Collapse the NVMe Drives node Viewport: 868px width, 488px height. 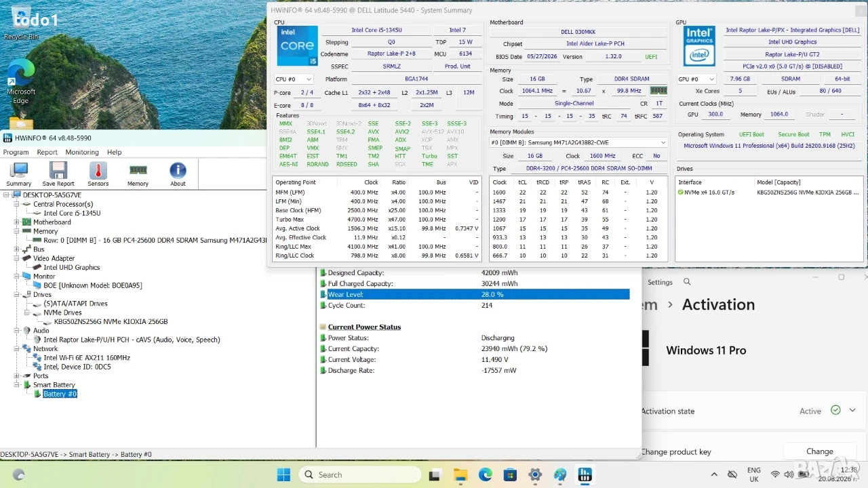pyautogui.click(x=28, y=312)
